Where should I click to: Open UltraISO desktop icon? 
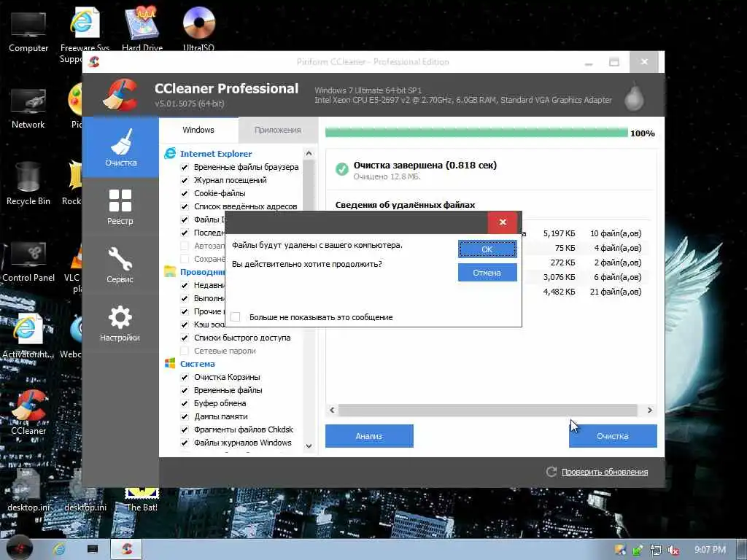click(x=198, y=28)
